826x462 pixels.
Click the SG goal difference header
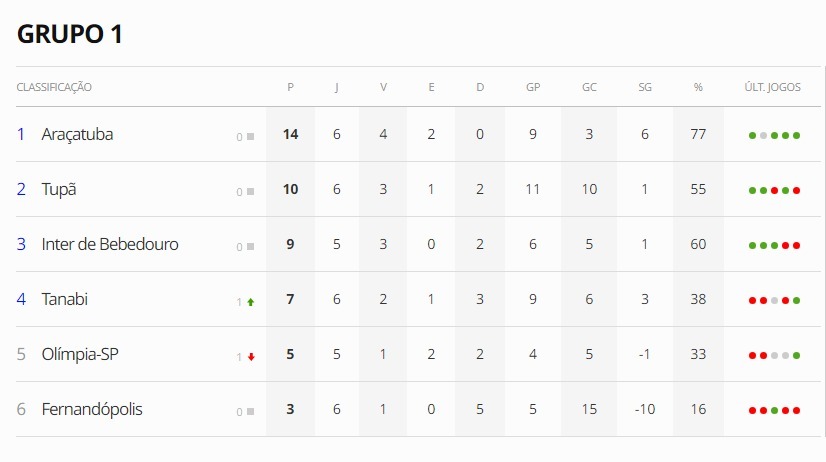pos(645,87)
